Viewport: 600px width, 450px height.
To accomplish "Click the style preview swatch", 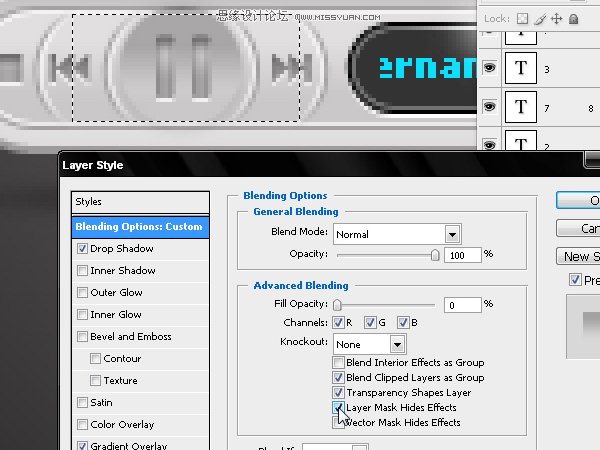I will (583, 326).
